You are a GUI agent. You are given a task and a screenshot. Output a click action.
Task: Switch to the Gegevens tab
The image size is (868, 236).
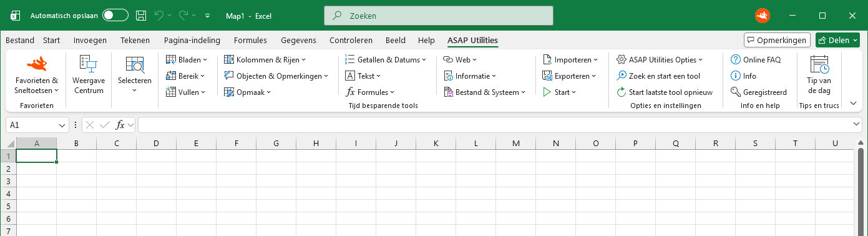pos(298,40)
